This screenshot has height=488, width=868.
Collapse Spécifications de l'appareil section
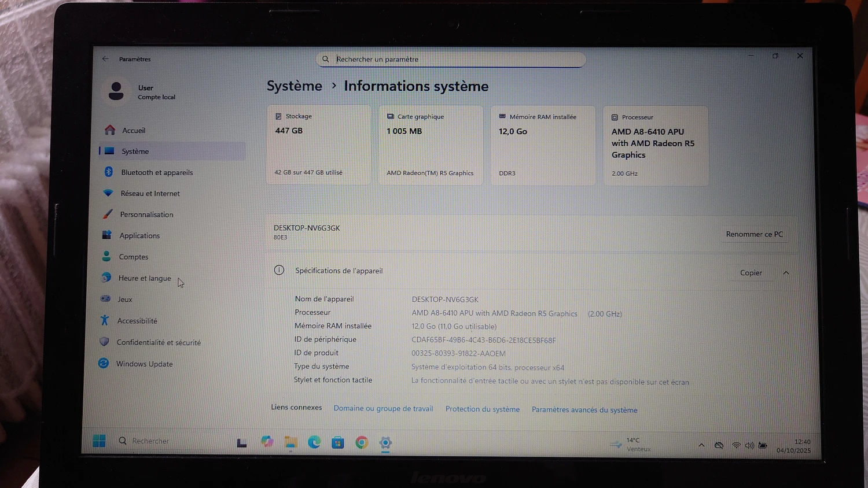(786, 273)
